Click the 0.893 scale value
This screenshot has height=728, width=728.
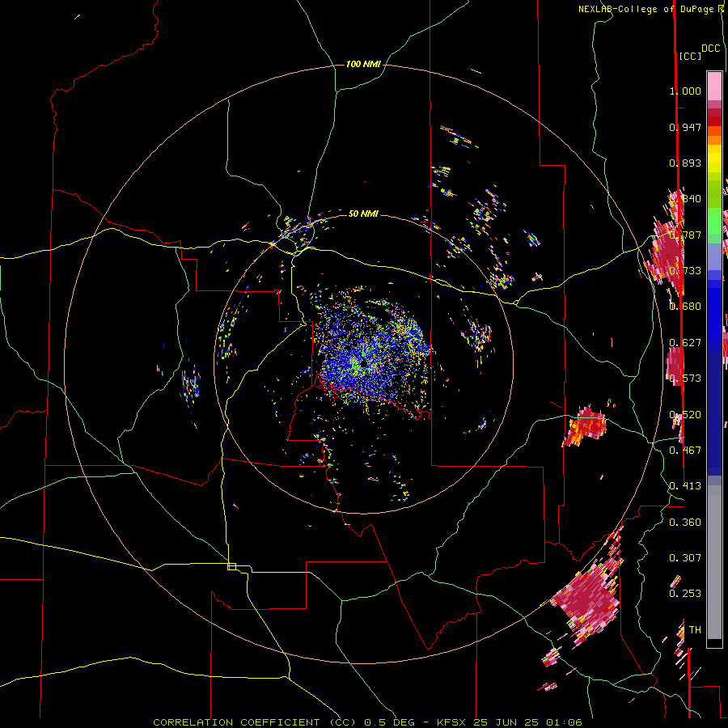[685, 163]
